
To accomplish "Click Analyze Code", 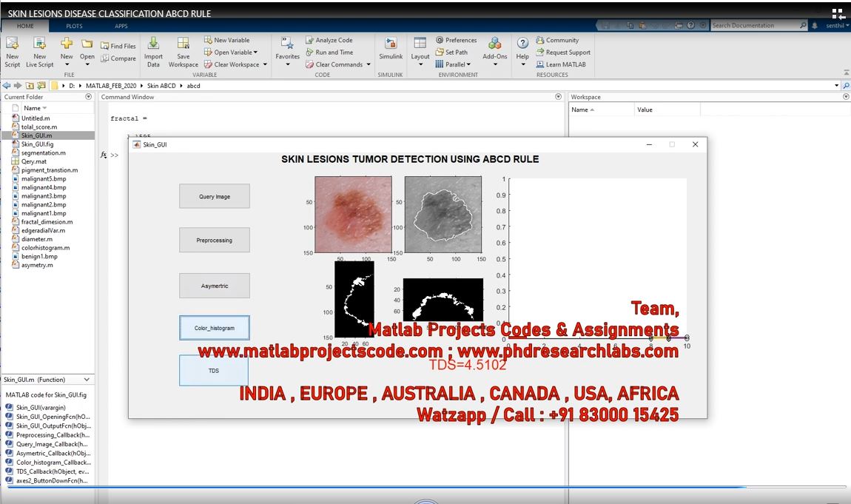I will click(329, 40).
